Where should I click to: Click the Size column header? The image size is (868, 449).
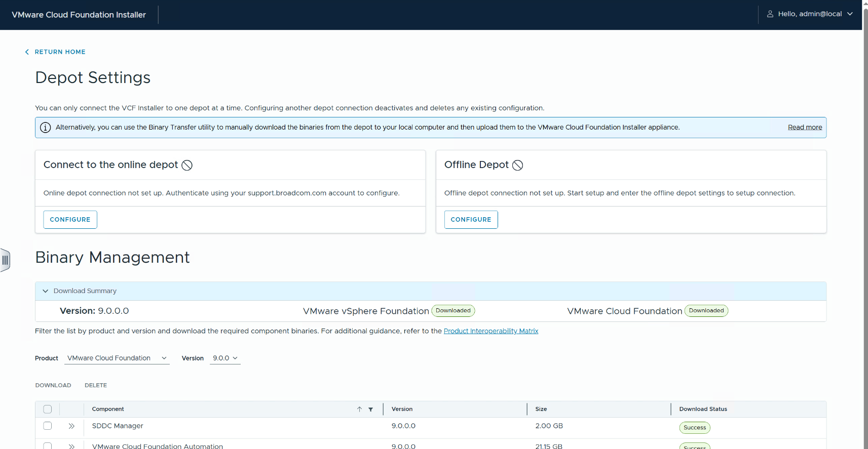[x=541, y=410]
